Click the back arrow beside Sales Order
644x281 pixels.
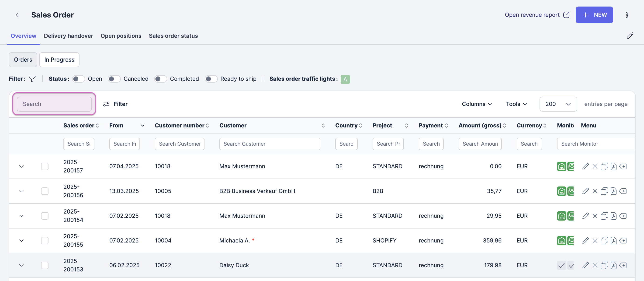17,15
